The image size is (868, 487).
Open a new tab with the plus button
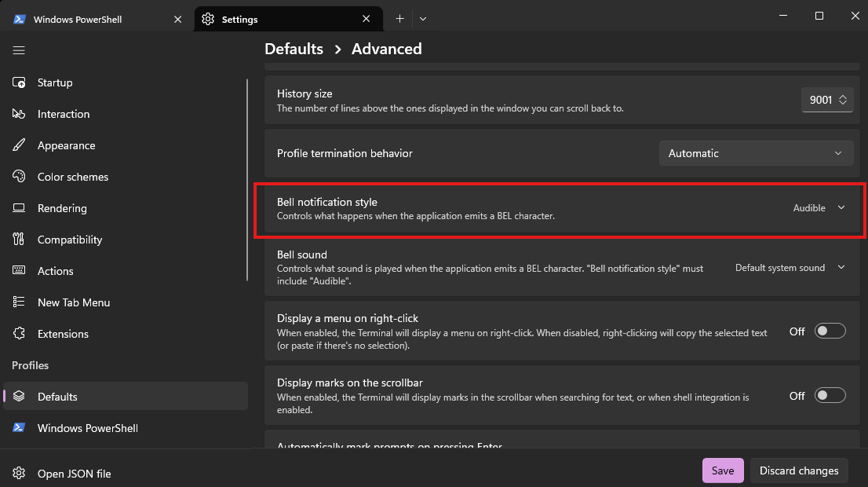click(x=399, y=19)
